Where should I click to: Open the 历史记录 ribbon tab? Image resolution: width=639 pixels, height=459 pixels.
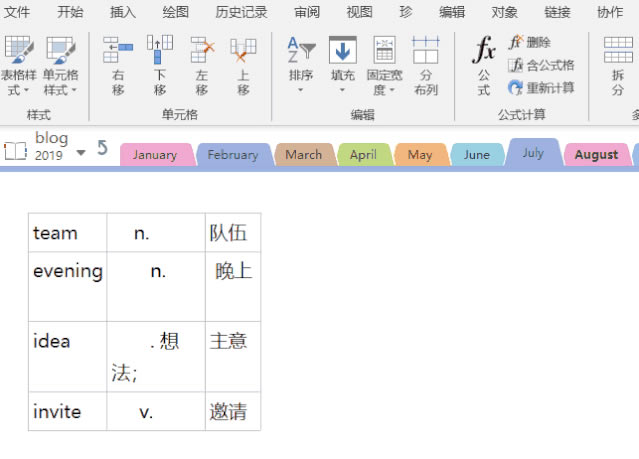click(241, 12)
